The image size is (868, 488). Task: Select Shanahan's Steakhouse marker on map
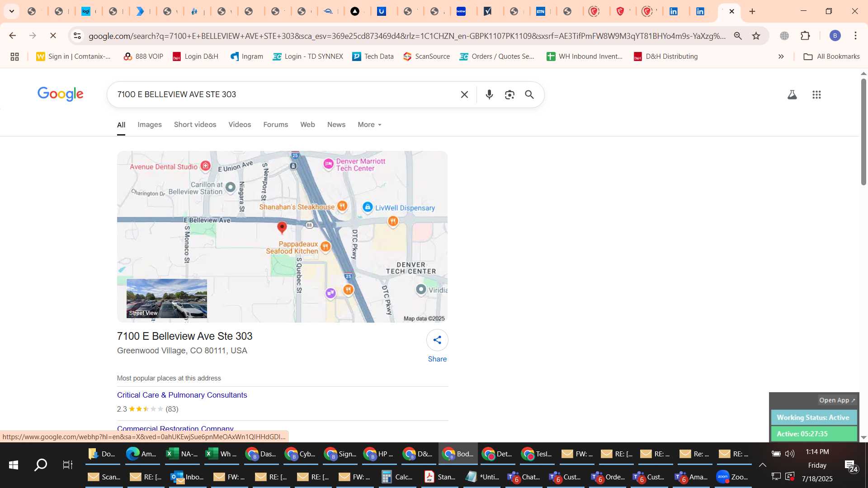click(342, 206)
